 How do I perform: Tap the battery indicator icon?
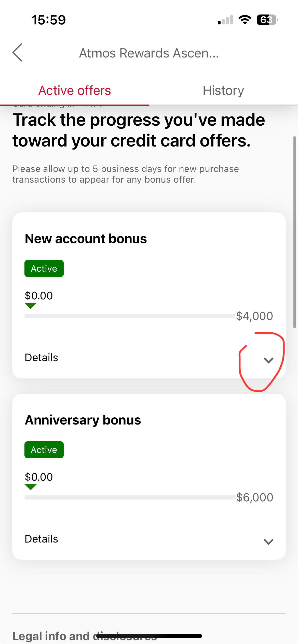[x=267, y=20]
